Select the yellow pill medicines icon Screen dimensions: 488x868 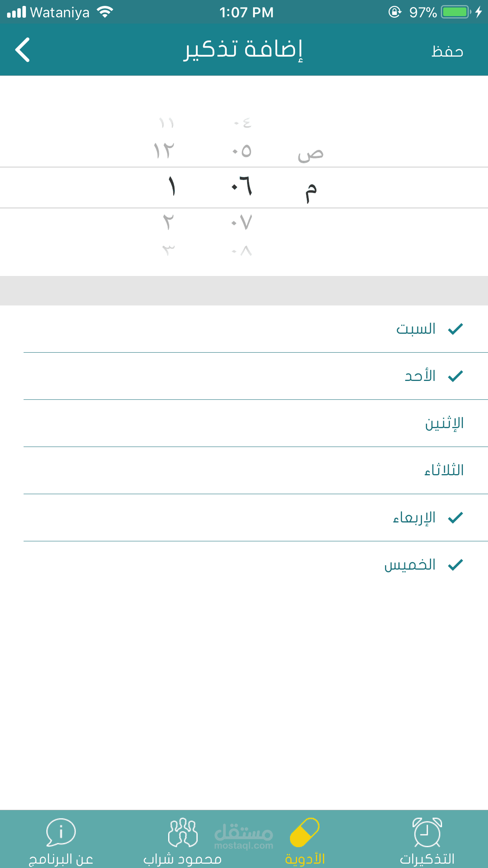pos(305,832)
